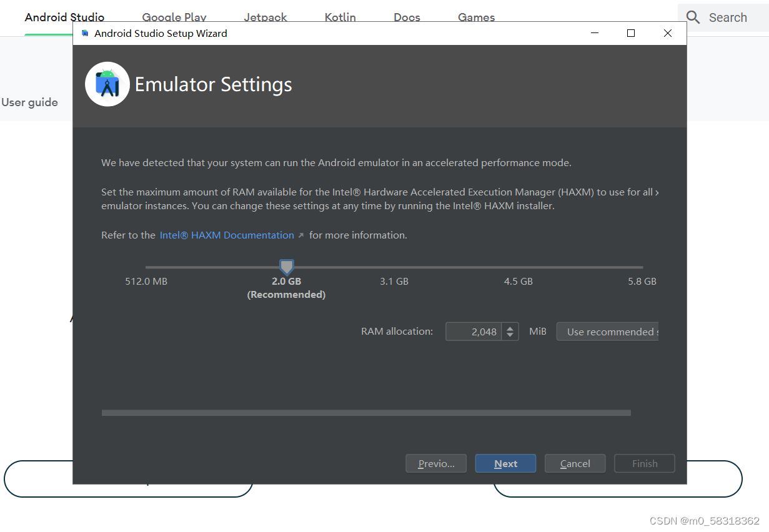
Task: Open the Docs tab on the webpage
Action: [x=407, y=17]
